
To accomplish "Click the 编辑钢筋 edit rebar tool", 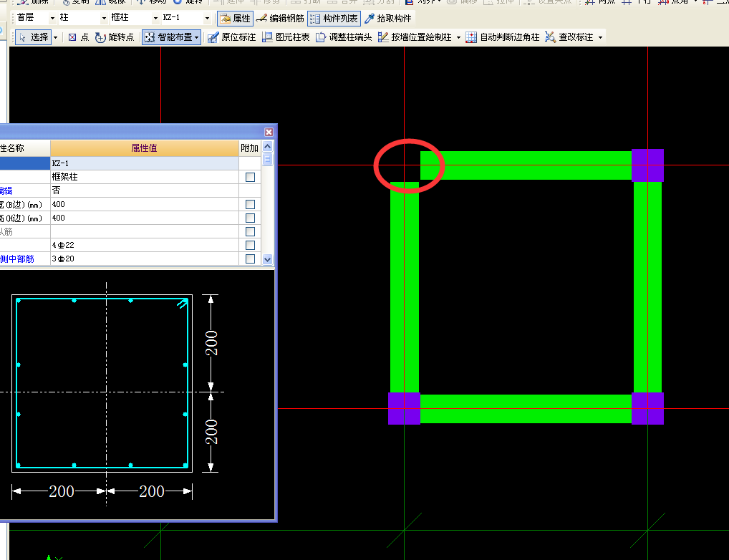I will [280, 19].
